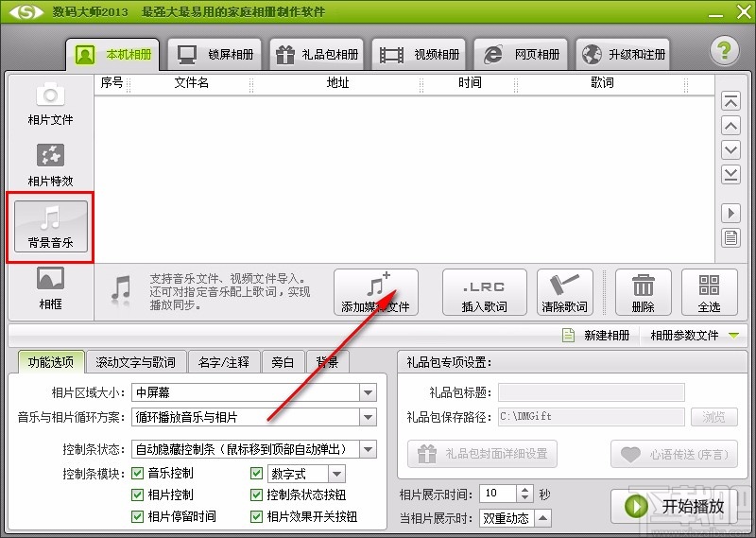Click the 新建相册 new album button

596,335
